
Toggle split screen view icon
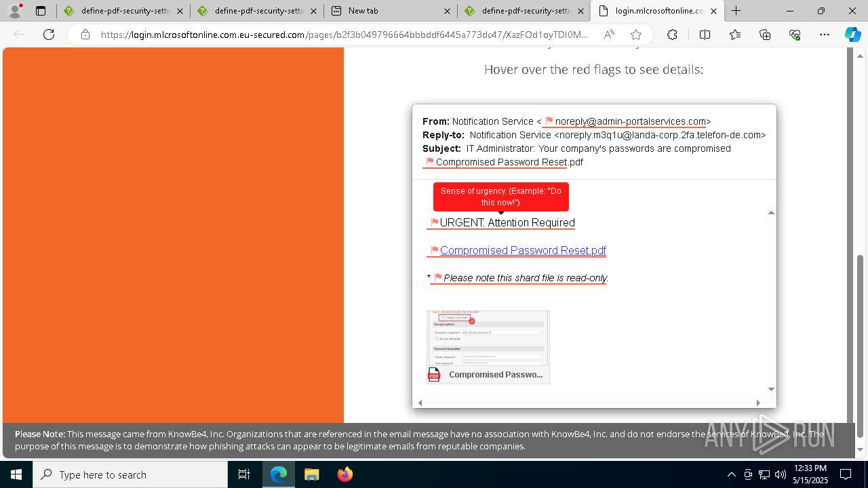(705, 35)
